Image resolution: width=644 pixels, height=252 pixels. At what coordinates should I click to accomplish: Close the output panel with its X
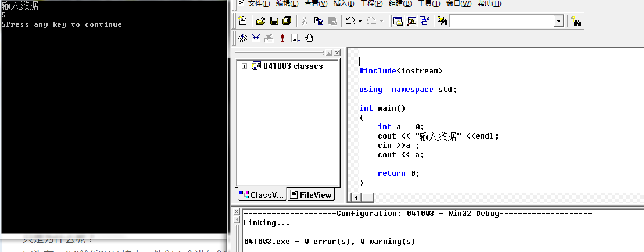tap(236, 212)
